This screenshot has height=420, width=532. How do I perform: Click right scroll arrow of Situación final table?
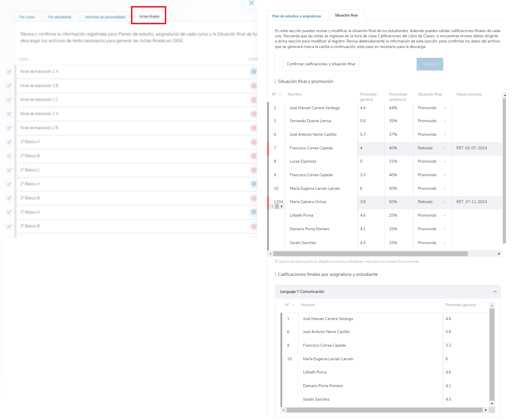pos(499,254)
